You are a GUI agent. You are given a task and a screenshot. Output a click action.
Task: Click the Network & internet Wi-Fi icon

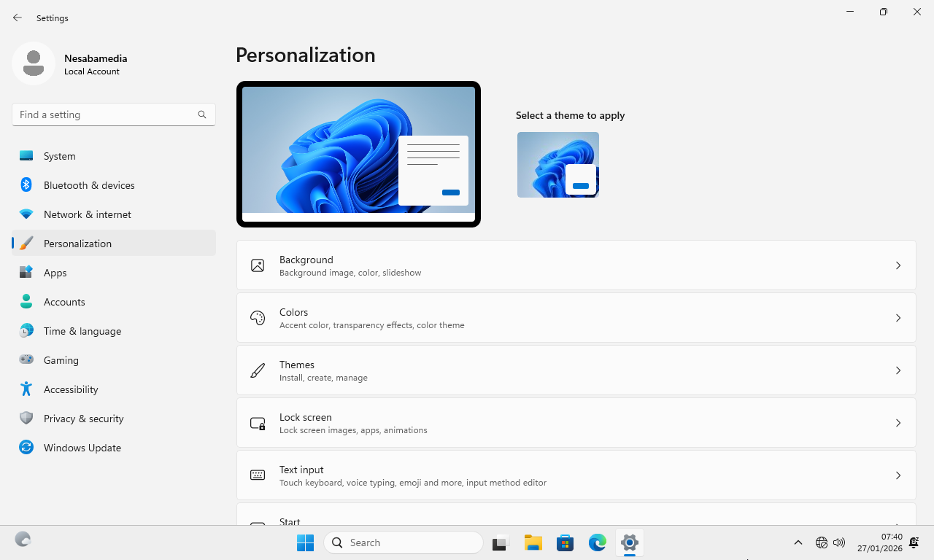click(26, 214)
